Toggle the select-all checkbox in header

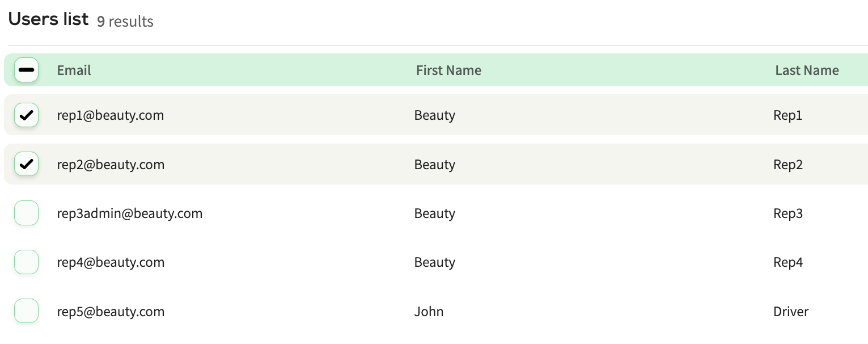(x=26, y=70)
